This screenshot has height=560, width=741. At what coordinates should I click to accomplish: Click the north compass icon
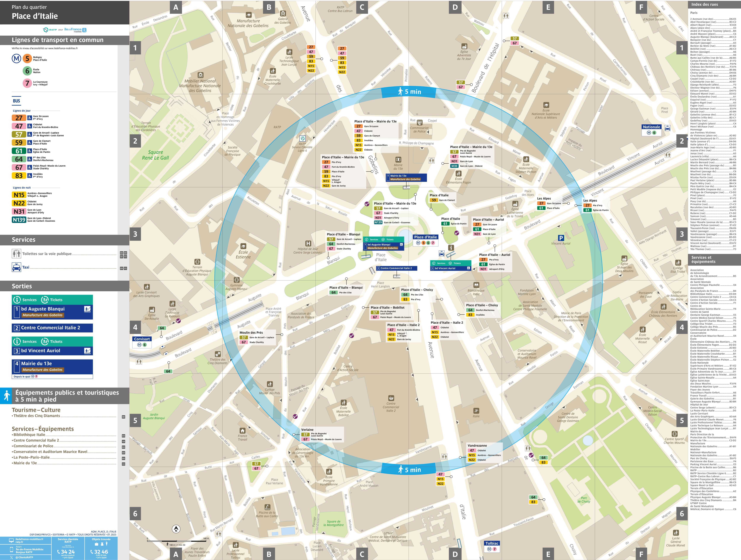click(x=176, y=529)
